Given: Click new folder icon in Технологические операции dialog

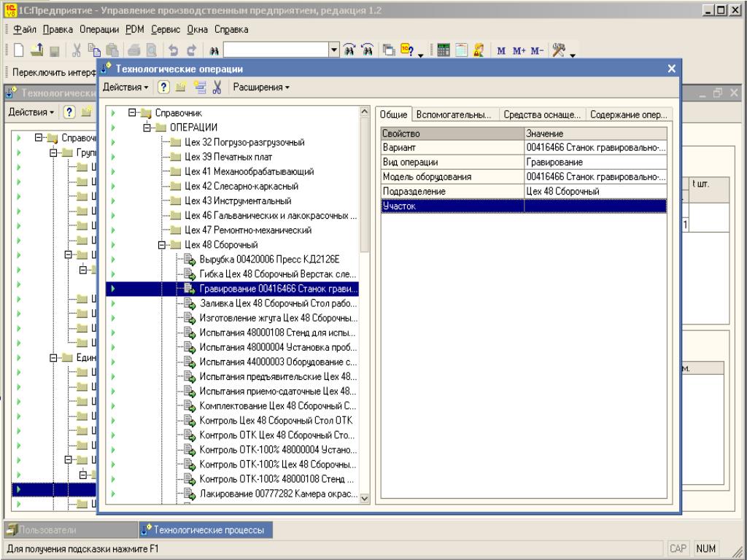Looking at the screenshot, I should (181, 87).
